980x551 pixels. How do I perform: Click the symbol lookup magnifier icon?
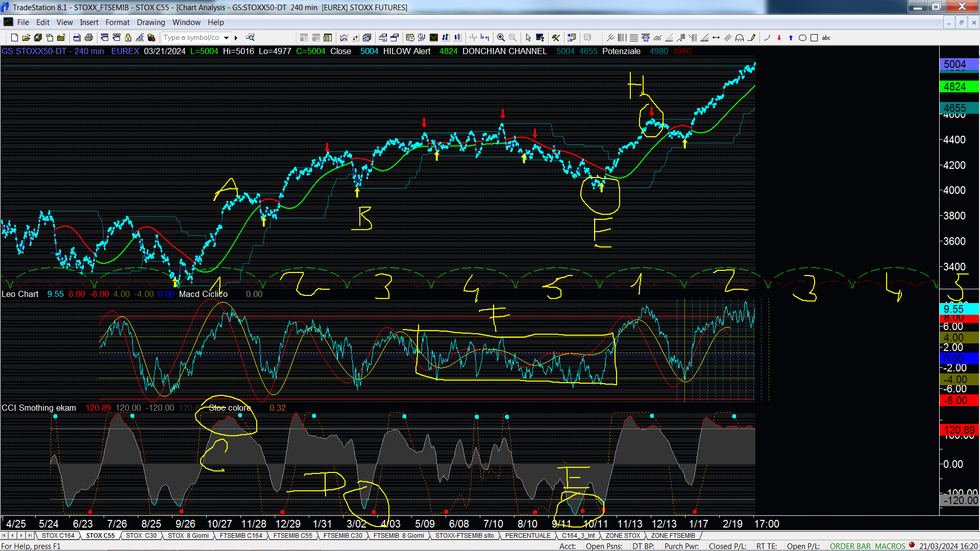click(x=250, y=37)
